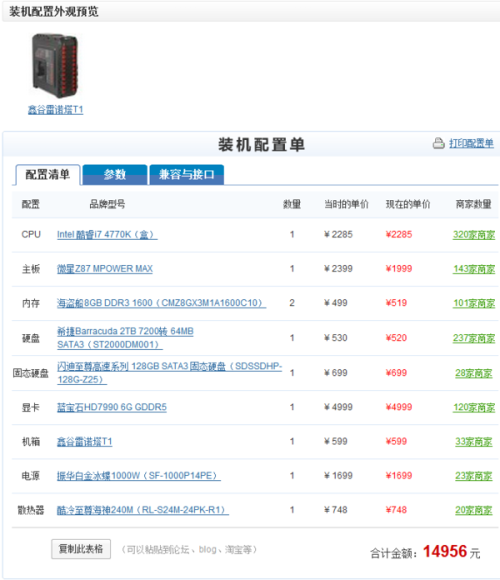Click the current price ¥1999 for motherboard
Image resolution: width=500 pixels, height=580 pixels.
click(x=399, y=269)
